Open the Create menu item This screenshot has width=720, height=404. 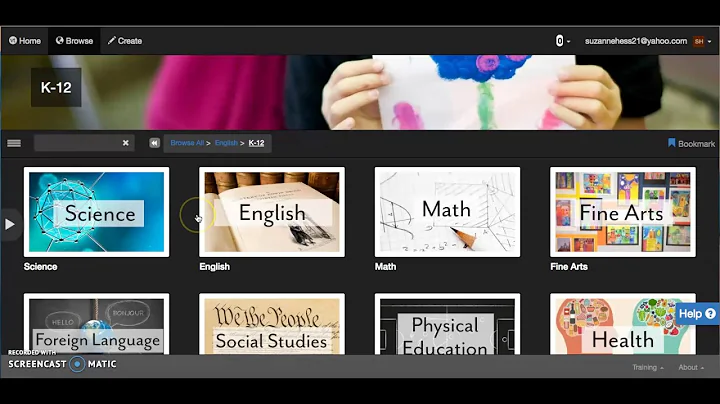[x=125, y=41]
